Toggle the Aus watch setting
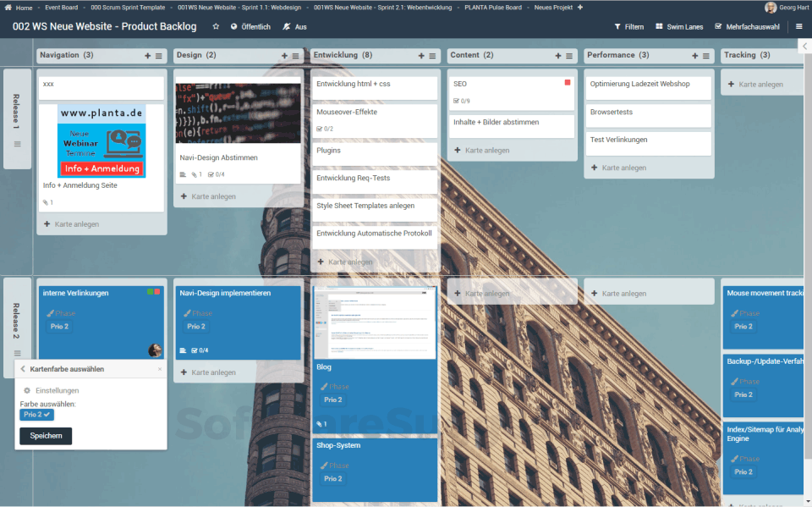The width and height of the screenshot is (812, 507). tap(294, 26)
